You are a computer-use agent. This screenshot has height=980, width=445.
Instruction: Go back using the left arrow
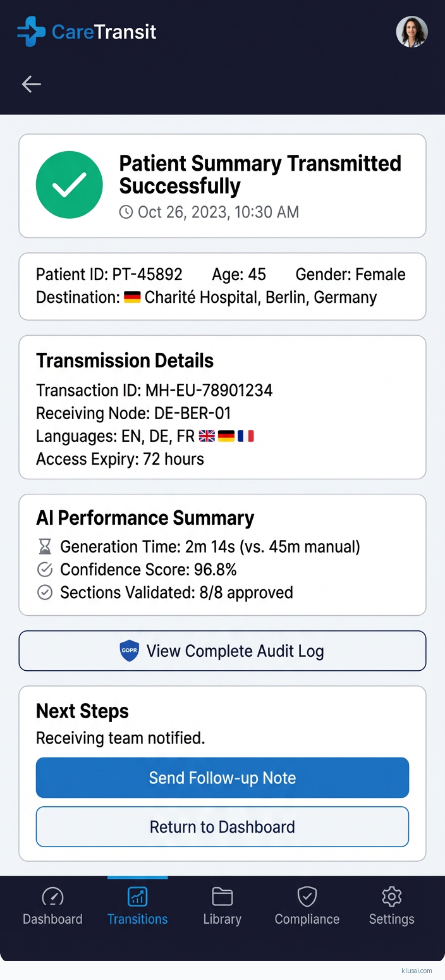pyautogui.click(x=31, y=84)
